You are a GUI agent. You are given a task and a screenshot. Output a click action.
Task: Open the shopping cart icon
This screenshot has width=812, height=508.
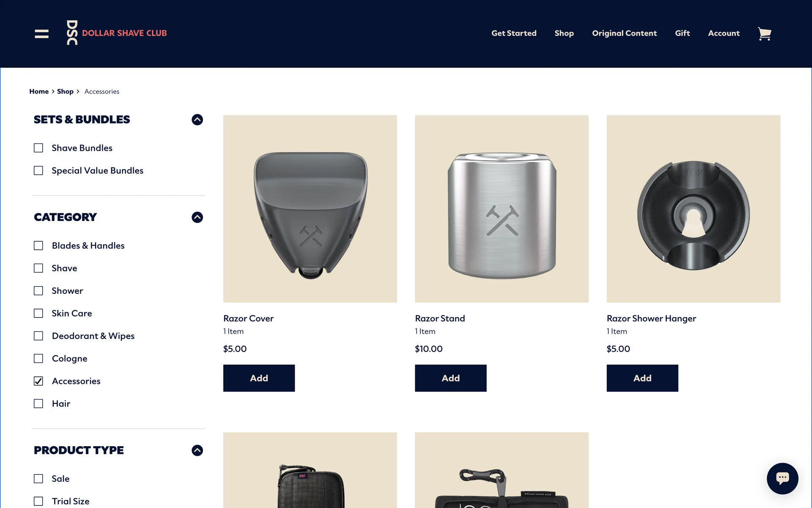(764, 33)
